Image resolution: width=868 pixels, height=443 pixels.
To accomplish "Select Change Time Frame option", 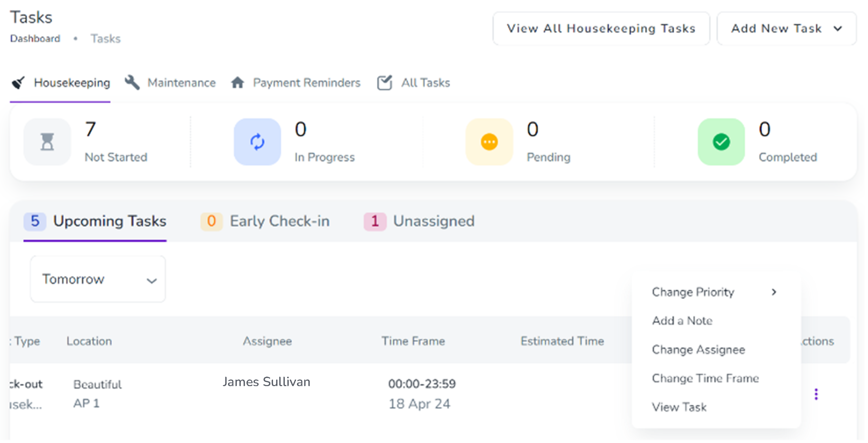I will pyautogui.click(x=705, y=379).
